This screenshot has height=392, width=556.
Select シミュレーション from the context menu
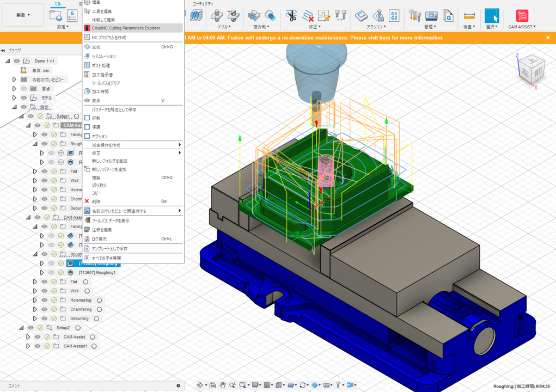[x=103, y=56]
